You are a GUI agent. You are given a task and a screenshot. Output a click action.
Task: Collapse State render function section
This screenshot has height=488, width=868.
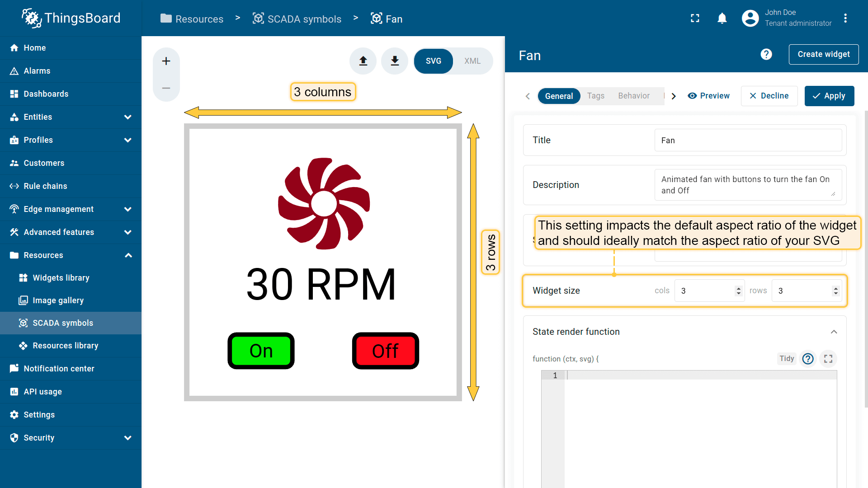(834, 332)
